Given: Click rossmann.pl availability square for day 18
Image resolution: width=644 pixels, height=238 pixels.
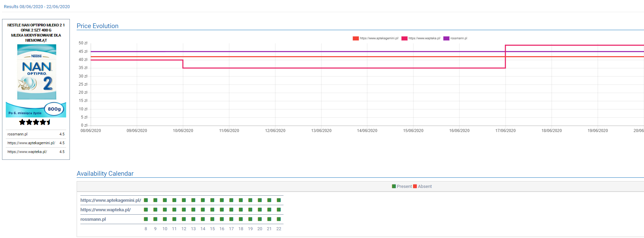Looking at the screenshot, I should (x=241, y=219).
